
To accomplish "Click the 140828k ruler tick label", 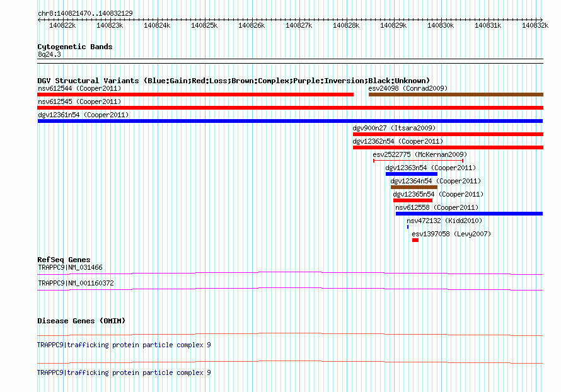I will coord(346,25).
